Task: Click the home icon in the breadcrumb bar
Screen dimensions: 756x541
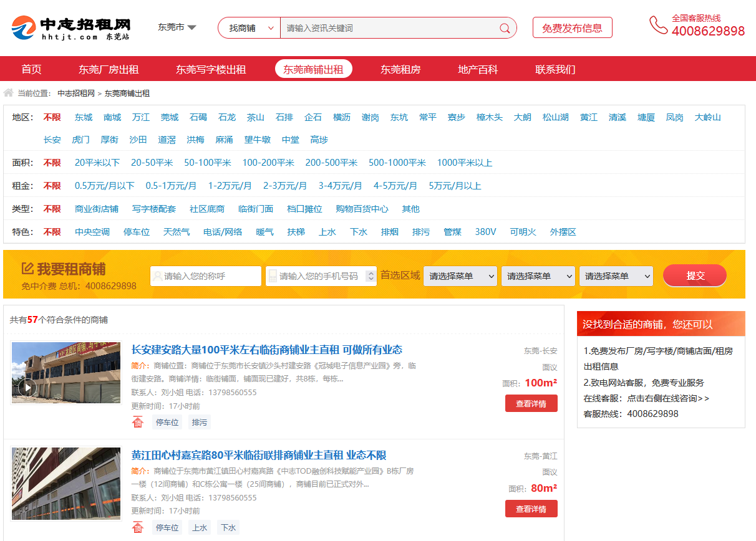Action: click(8, 92)
